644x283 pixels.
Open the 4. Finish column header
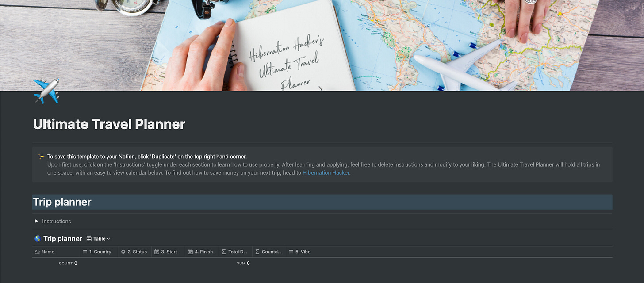click(x=202, y=252)
